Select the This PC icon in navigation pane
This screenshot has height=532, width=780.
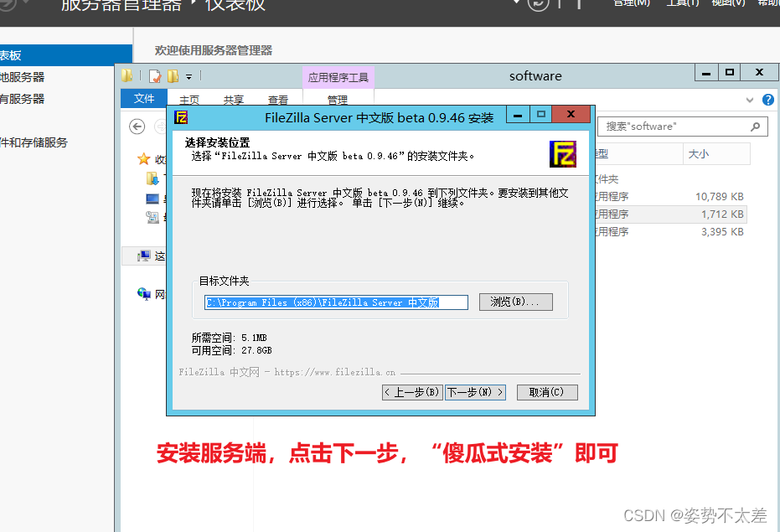coord(144,256)
